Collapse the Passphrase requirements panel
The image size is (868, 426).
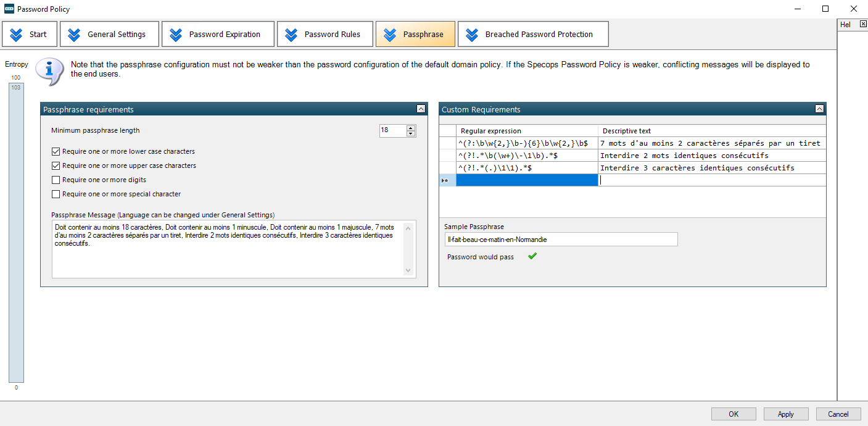(x=421, y=109)
